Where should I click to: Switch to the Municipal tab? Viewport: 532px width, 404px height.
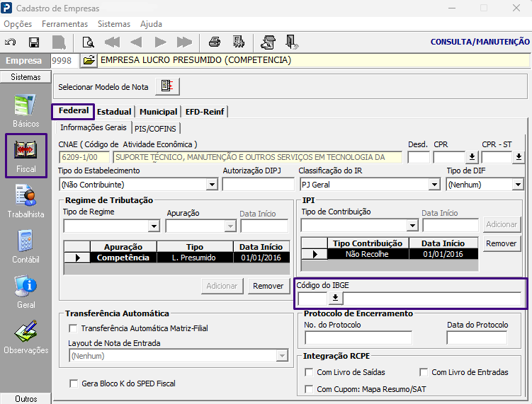(x=159, y=112)
